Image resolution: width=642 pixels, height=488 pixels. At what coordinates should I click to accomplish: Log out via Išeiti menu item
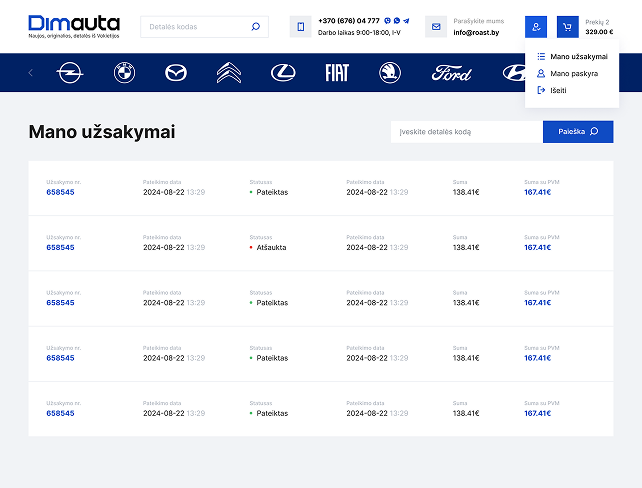pos(557,90)
